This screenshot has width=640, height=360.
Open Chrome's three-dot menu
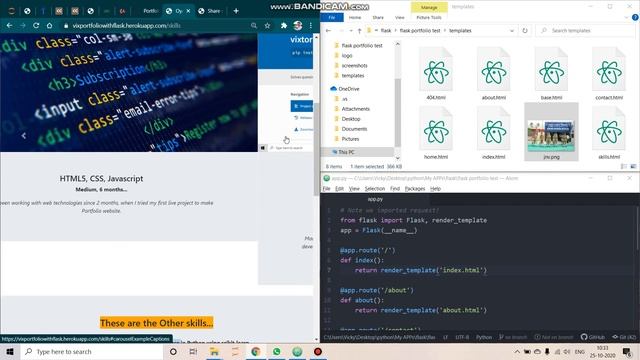click(311, 25)
